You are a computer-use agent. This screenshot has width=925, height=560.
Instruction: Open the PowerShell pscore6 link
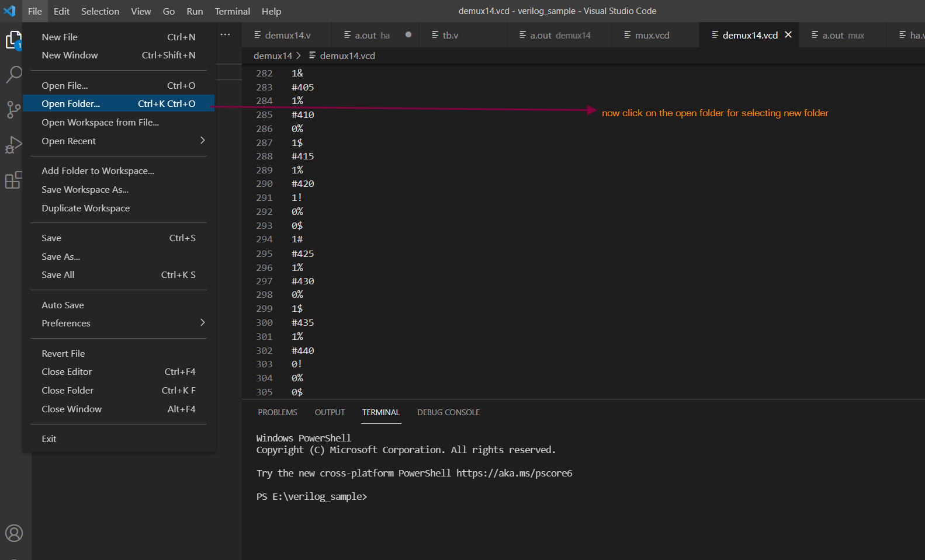pos(514,473)
